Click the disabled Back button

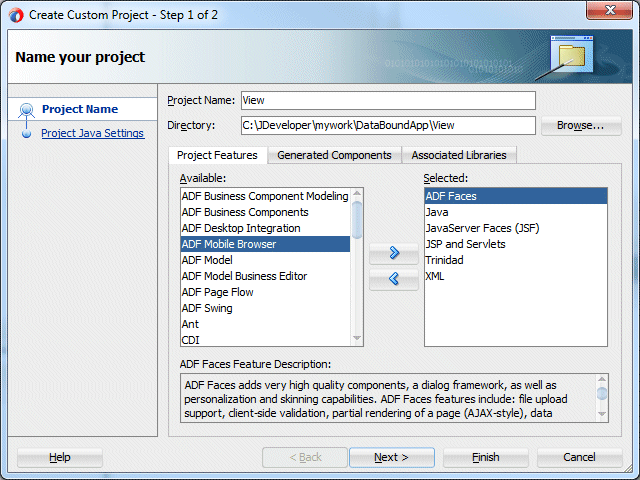click(305, 458)
